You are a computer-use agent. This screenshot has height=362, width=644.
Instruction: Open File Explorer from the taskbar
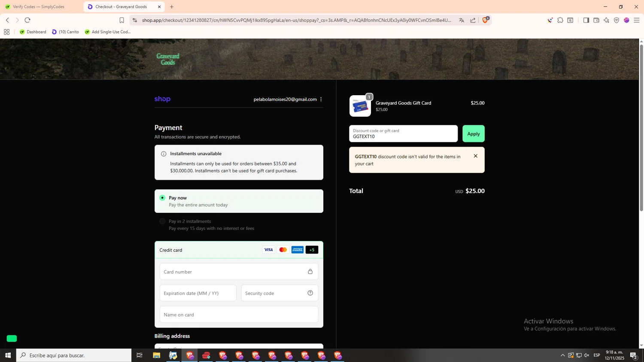(156, 355)
